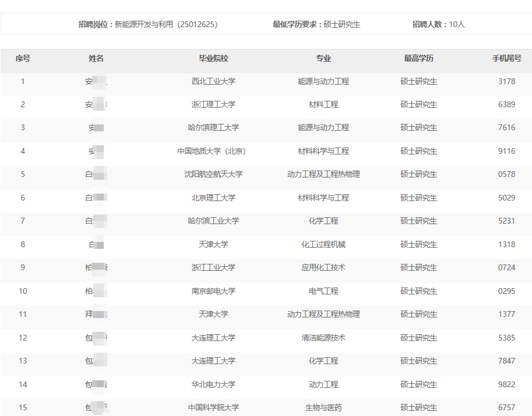Select the 南京邮电大学 cell

(213, 291)
